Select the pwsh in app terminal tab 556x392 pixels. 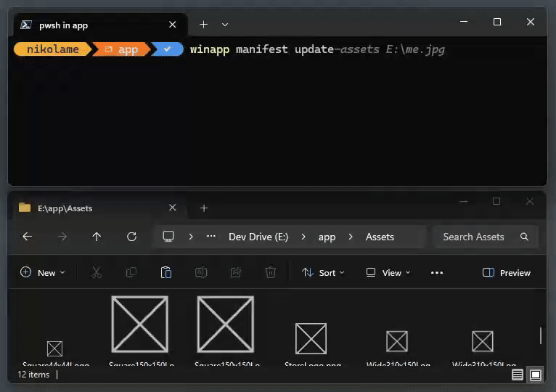87,25
